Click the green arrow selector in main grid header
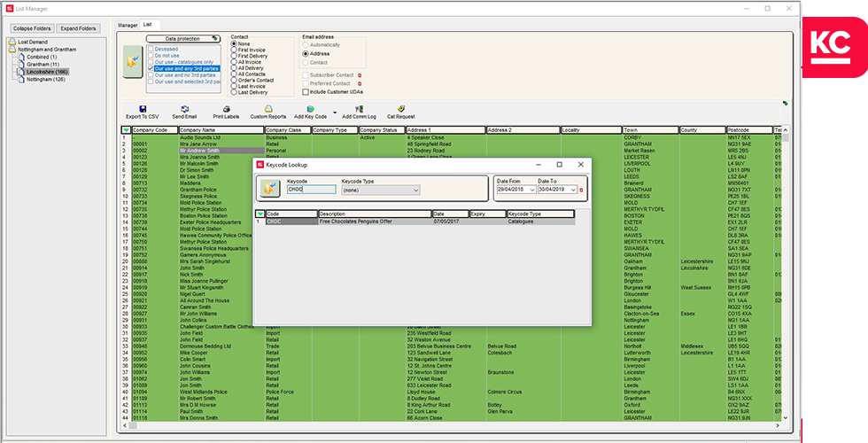The image size is (868, 443). (x=126, y=130)
